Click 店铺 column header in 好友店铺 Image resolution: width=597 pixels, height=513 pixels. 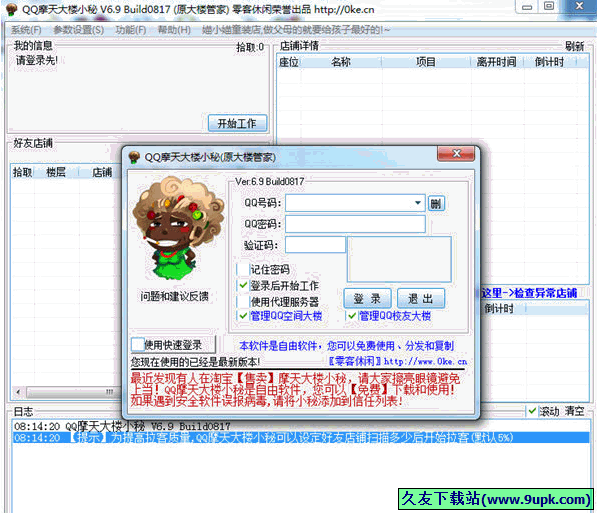[x=102, y=172]
